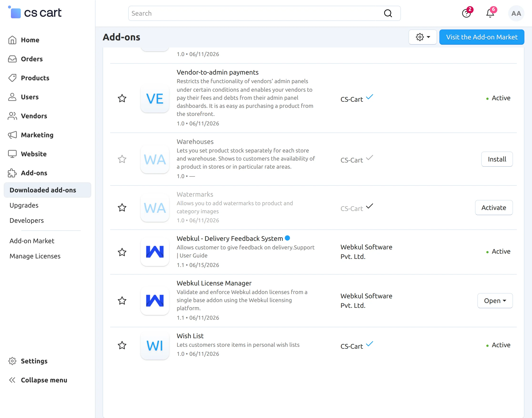Click the Products tag icon
This screenshot has height=418, width=532.
tap(12, 78)
